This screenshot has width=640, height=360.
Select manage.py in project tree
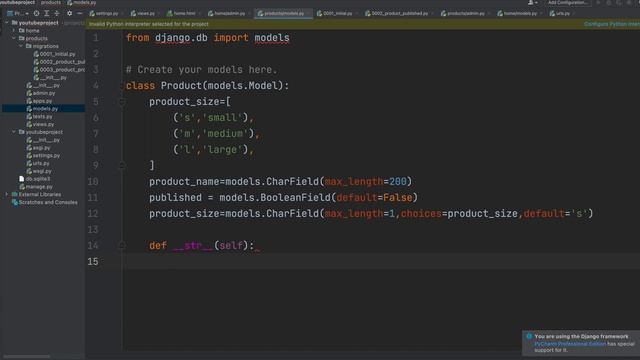(39, 187)
